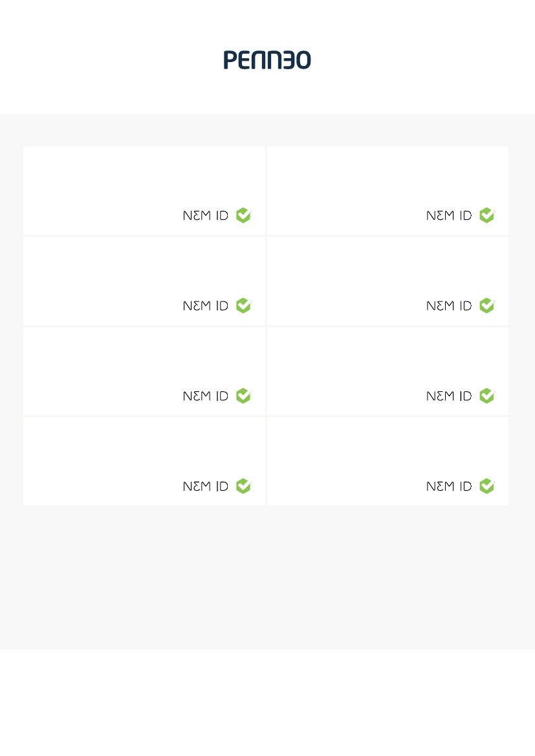Select the green verified badge in second-row right card
The height and width of the screenshot is (756, 535).
coord(487,305)
